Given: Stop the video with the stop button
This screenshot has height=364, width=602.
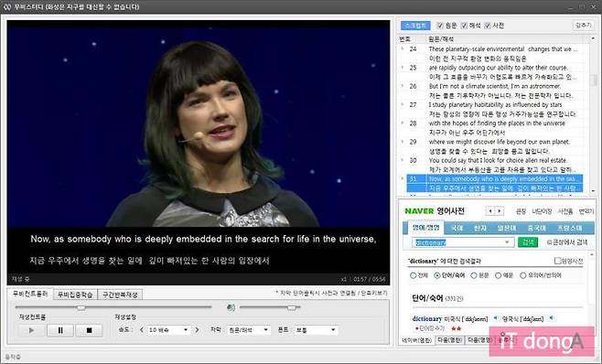Looking at the screenshot, I should (89, 330).
